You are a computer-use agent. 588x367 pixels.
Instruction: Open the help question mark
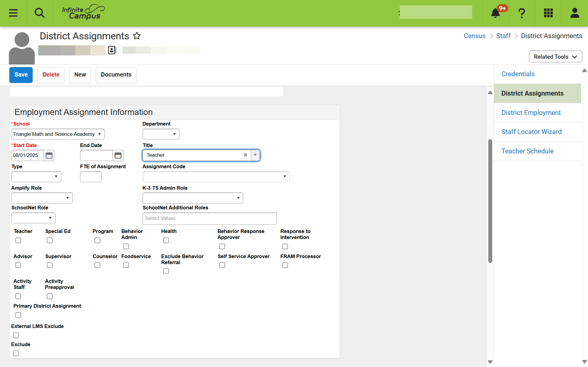(522, 13)
